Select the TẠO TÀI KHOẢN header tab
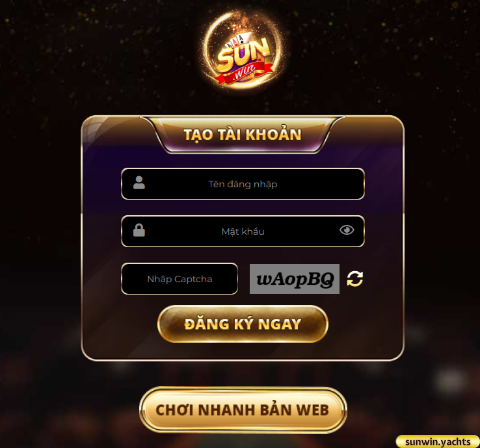 pos(243,135)
